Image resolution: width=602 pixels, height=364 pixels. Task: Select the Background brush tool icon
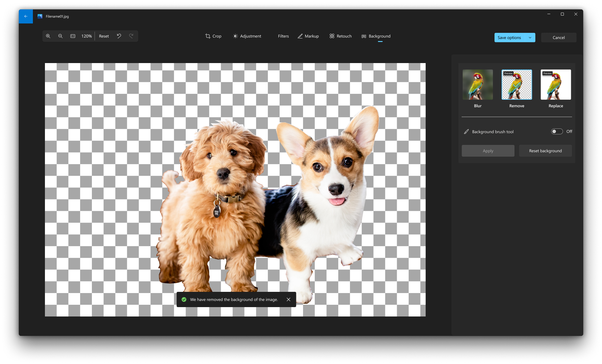[466, 132]
